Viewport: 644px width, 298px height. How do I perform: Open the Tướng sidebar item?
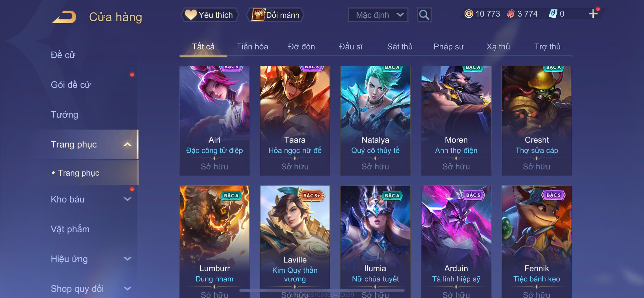pyautogui.click(x=64, y=115)
